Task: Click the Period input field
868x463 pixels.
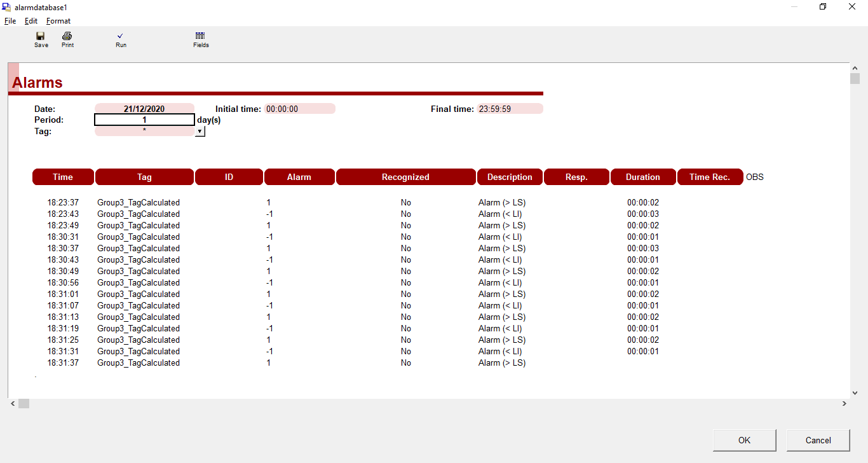Action: point(144,120)
